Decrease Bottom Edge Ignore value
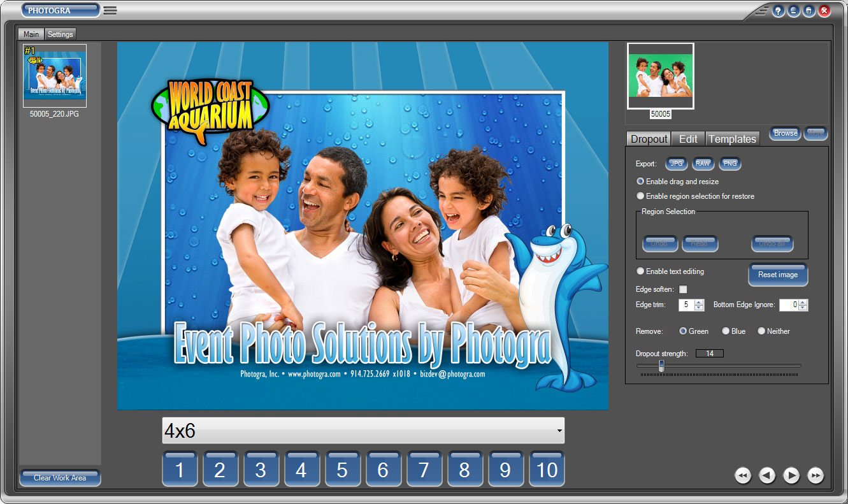 [x=803, y=308]
